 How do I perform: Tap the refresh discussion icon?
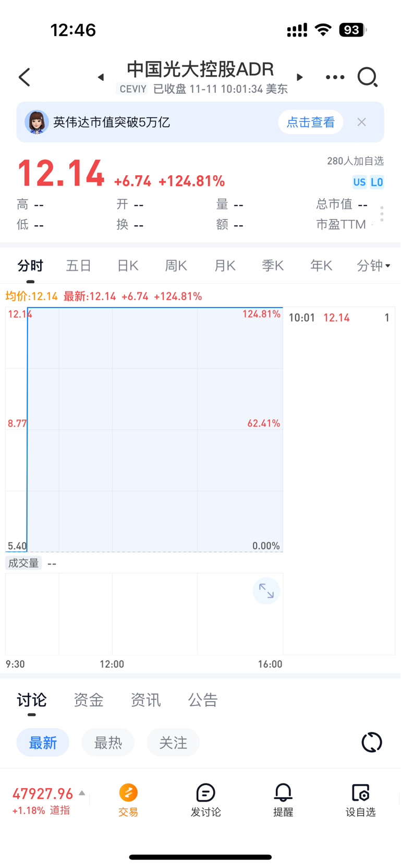pyautogui.click(x=372, y=742)
